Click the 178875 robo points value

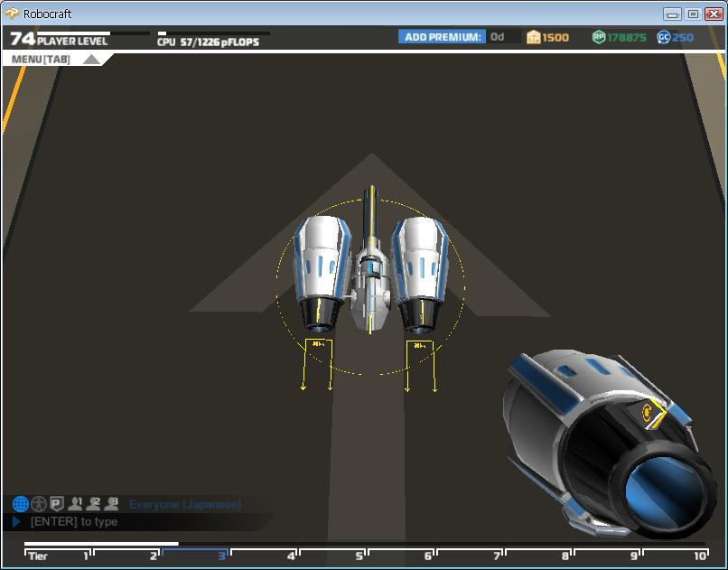(626, 38)
